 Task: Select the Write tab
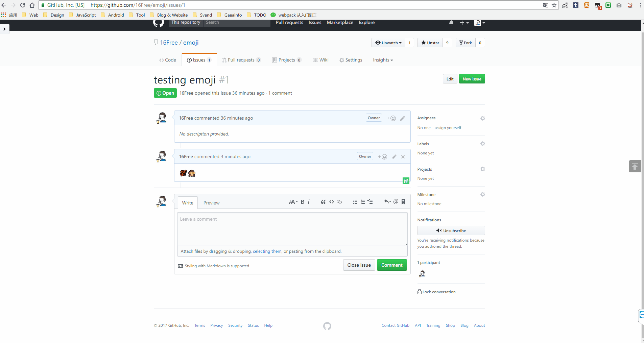[188, 203]
